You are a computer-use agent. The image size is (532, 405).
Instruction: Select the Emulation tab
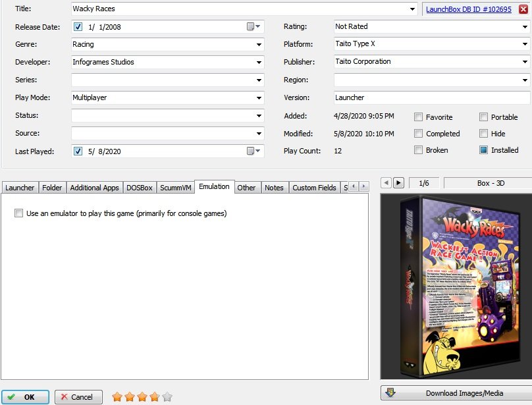coord(214,186)
